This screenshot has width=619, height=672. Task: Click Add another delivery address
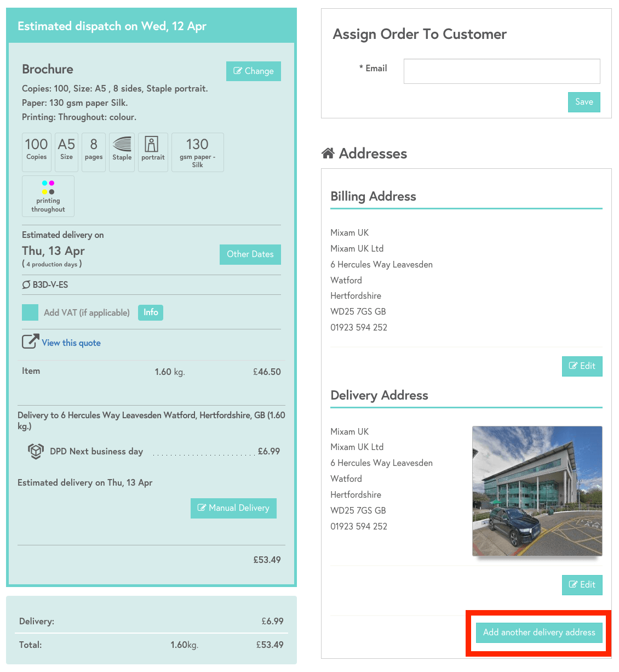[x=539, y=633]
